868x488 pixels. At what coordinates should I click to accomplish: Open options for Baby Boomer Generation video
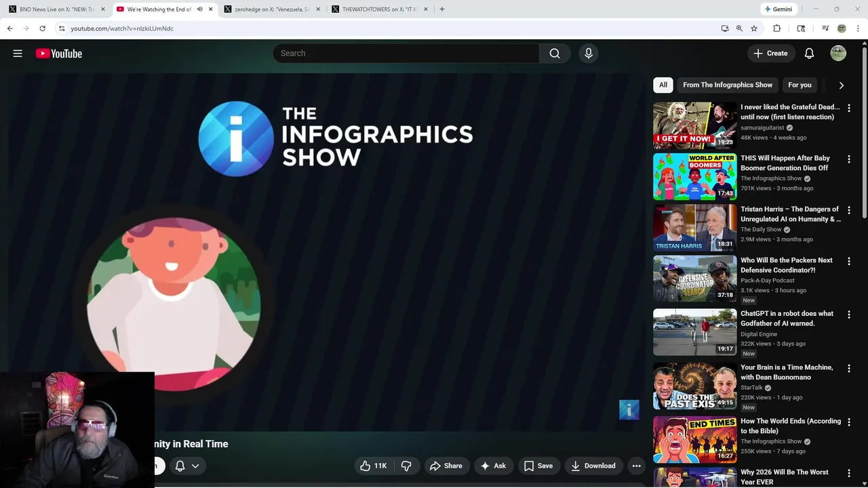(x=849, y=159)
